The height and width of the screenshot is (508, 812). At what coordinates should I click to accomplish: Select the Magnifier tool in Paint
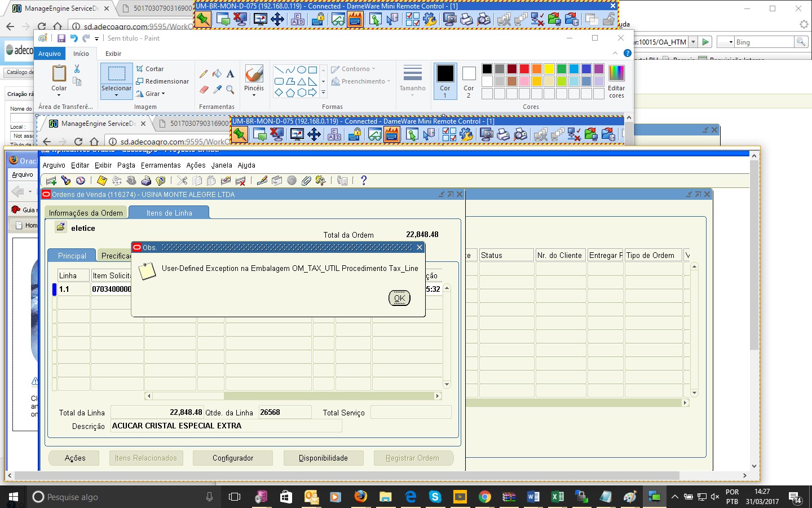pyautogui.click(x=230, y=89)
